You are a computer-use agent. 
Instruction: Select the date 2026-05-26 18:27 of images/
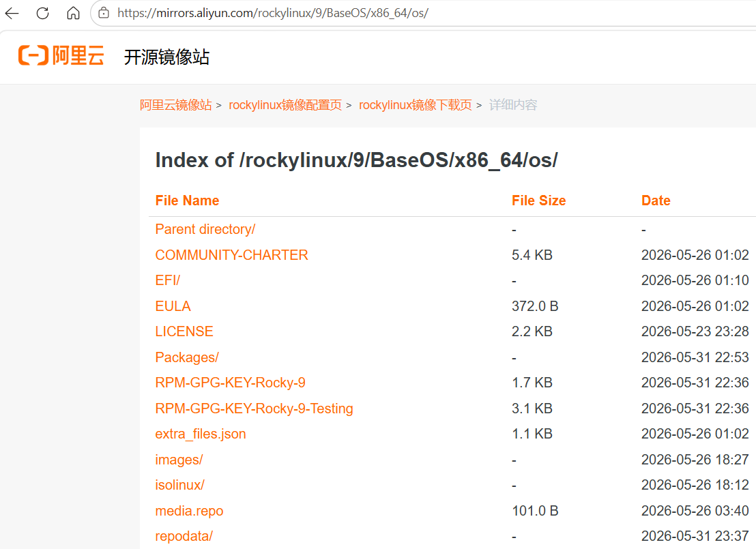pyautogui.click(x=695, y=460)
